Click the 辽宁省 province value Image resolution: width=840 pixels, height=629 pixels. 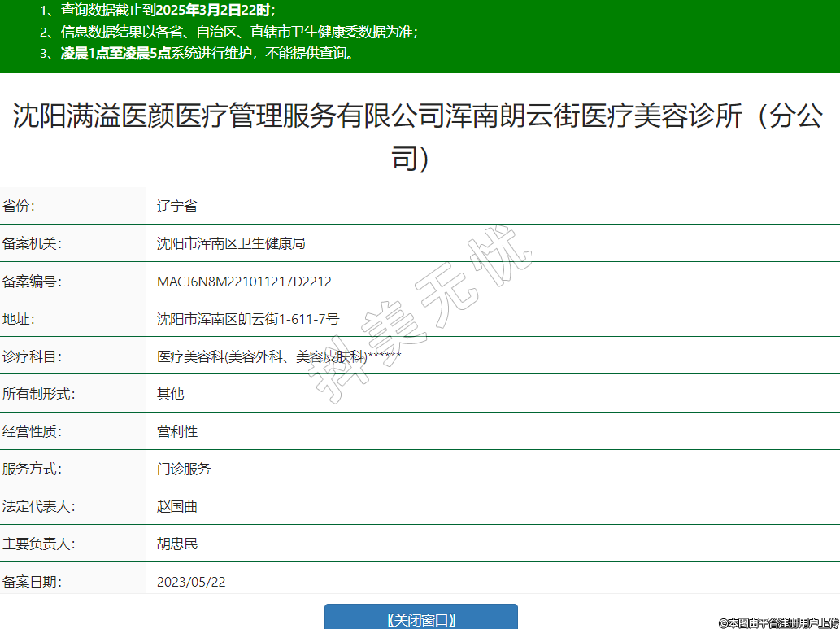click(177, 207)
